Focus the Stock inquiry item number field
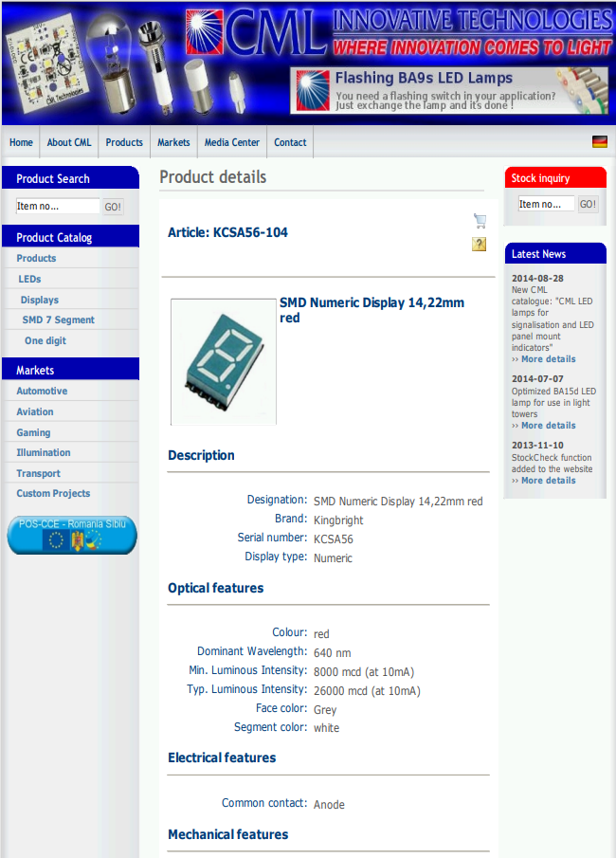Viewport: 616px width, 858px height. (546, 204)
